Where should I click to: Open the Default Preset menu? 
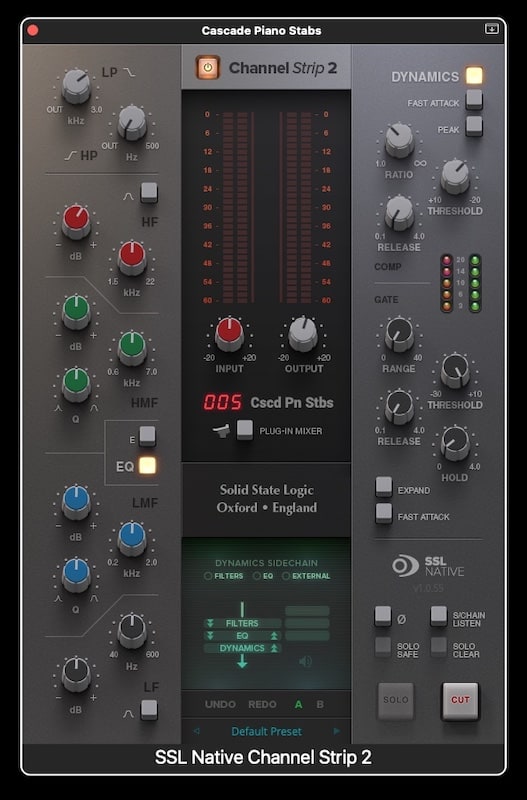[x=266, y=732]
